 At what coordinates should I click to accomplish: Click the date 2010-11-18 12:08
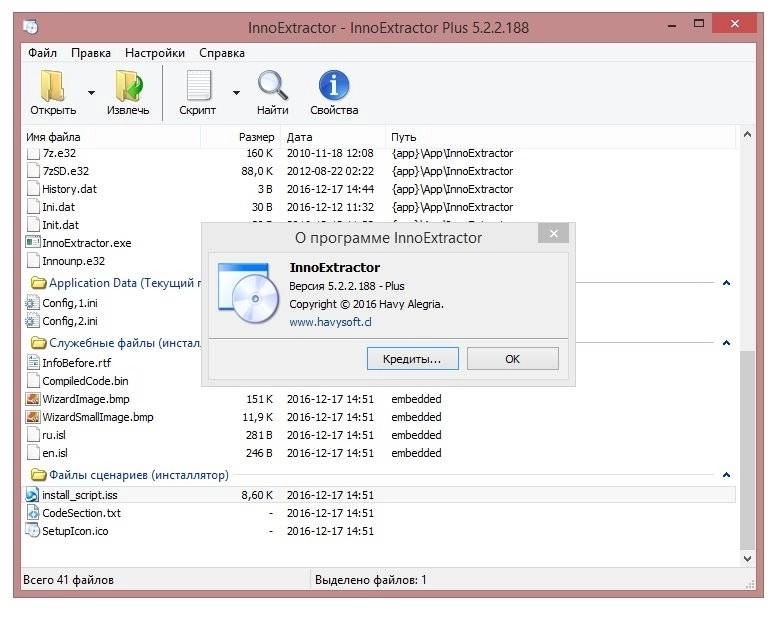pyautogui.click(x=330, y=153)
